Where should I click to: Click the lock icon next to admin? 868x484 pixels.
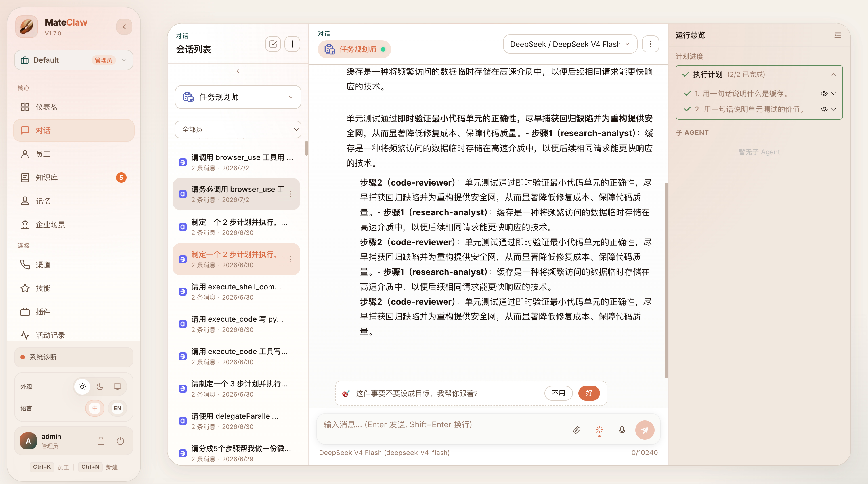click(101, 441)
